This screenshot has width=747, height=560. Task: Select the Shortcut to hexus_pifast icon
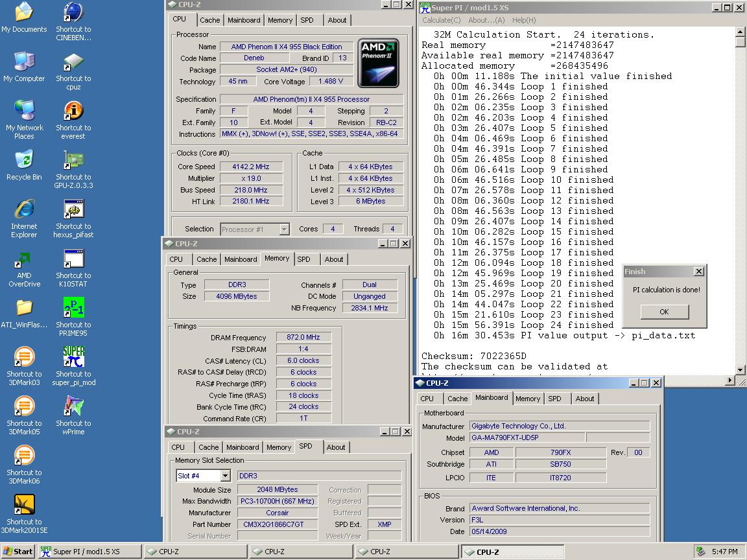pos(73,218)
